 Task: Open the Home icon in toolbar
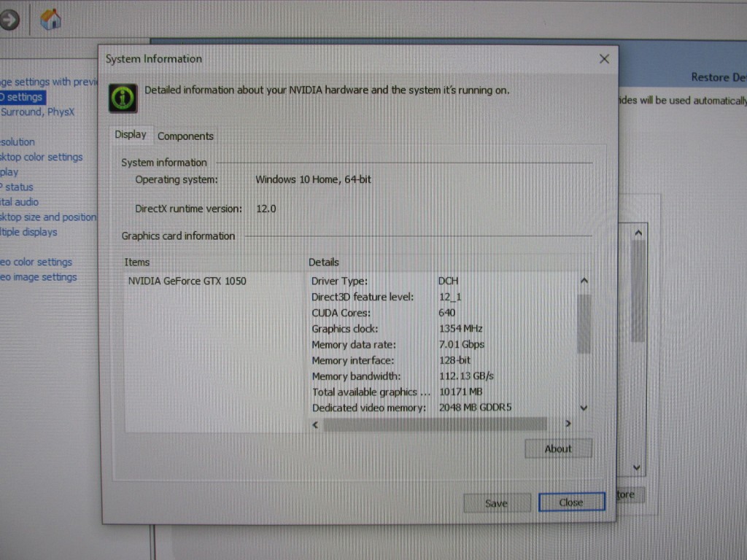pyautogui.click(x=50, y=20)
